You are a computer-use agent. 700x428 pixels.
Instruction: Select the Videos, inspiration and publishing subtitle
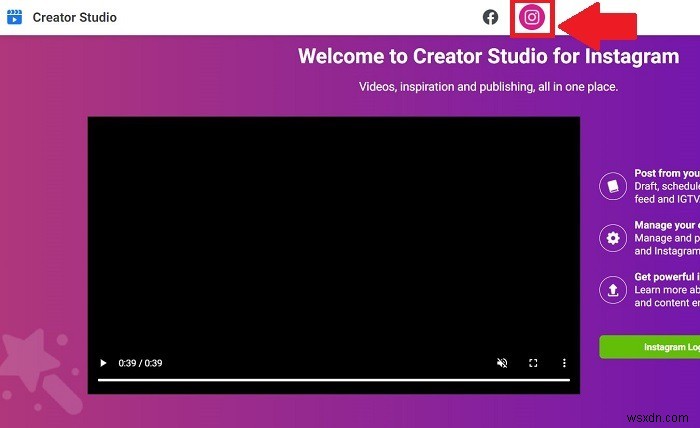(x=488, y=87)
